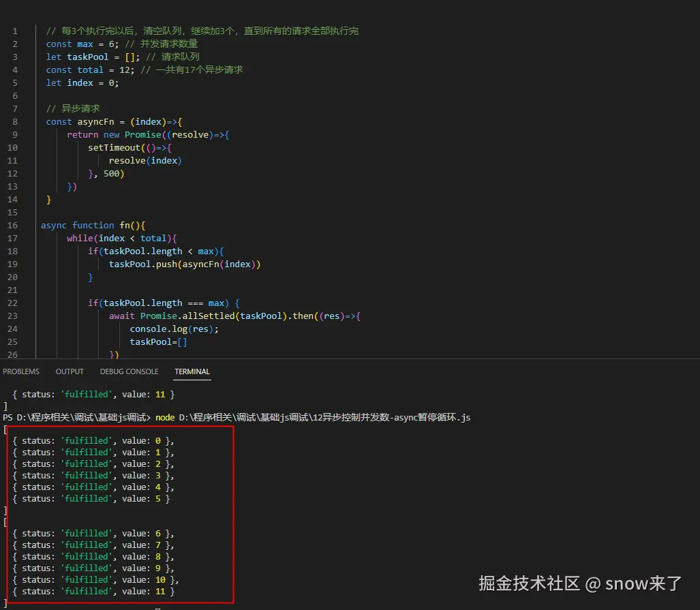Click the code "const asyncFn = (index)=>{"
This screenshot has height=610, width=700.
tap(114, 121)
